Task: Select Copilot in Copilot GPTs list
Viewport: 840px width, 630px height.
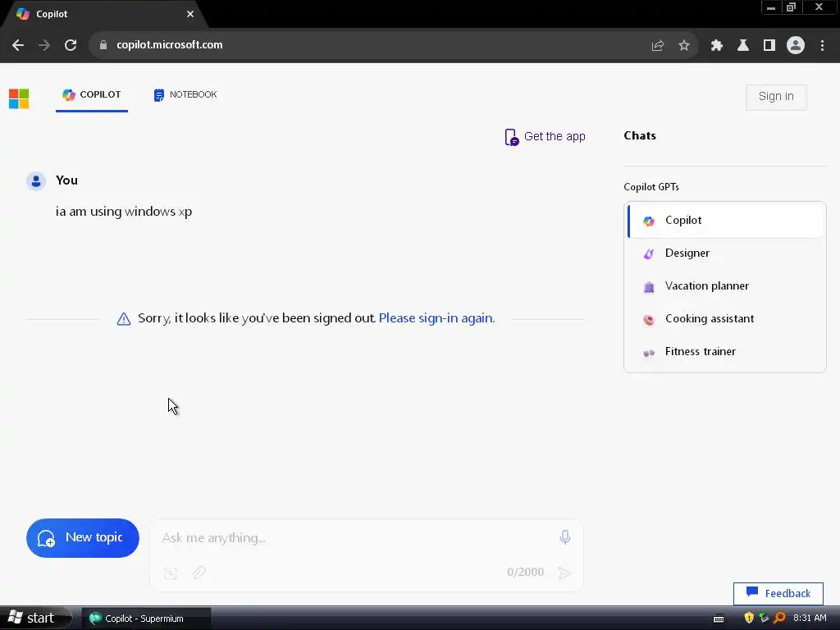Action: (726, 220)
